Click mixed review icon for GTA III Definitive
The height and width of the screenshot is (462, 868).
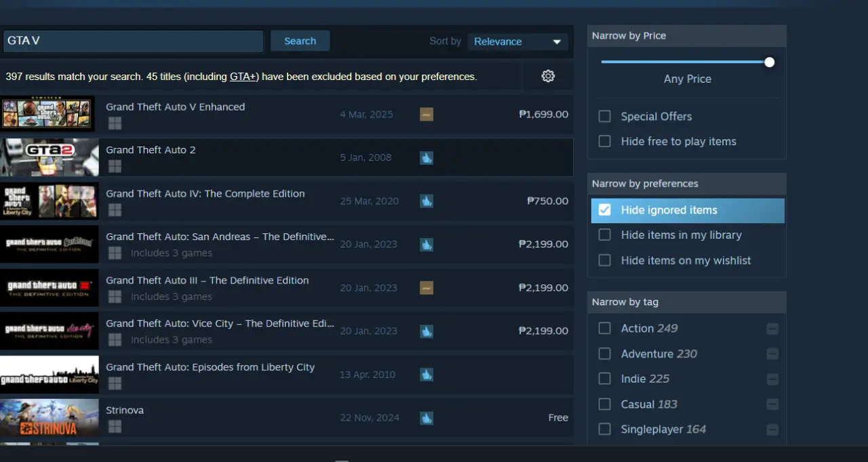(426, 288)
